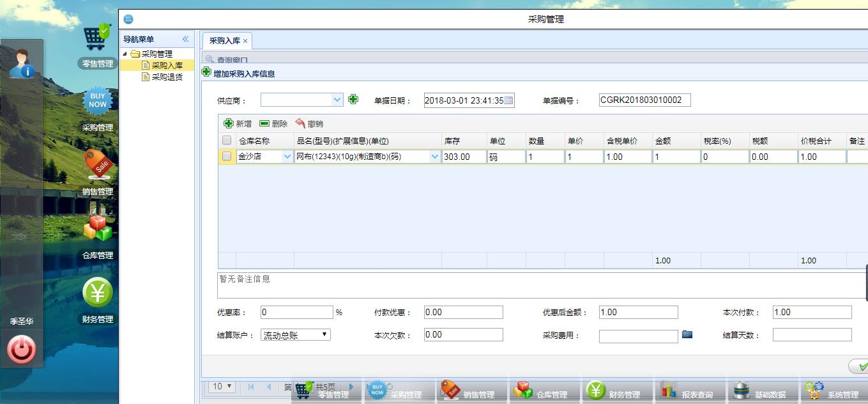Image resolution: width=868 pixels, height=404 pixels.
Task: Open 零售管理 desktop shortcut with cart icon
Action: (x=97, y=45)
